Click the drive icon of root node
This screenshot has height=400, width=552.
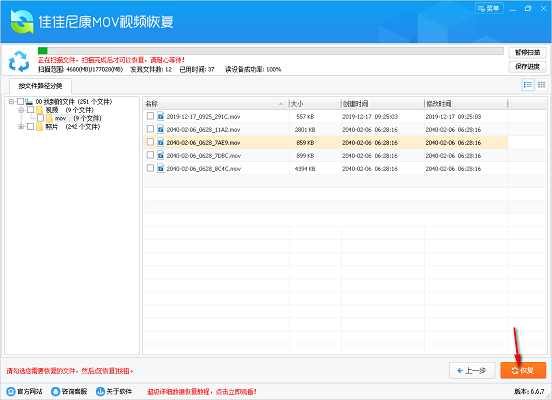pos(29,102)
